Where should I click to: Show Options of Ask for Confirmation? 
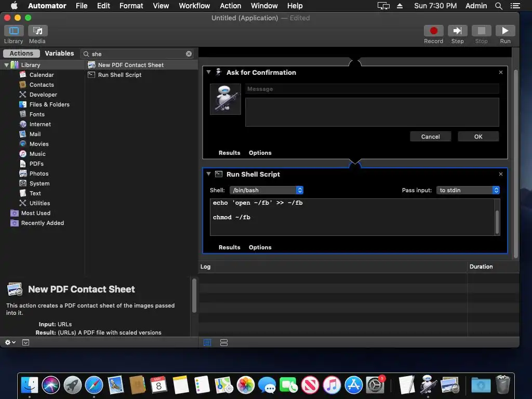tap(260, 153)
